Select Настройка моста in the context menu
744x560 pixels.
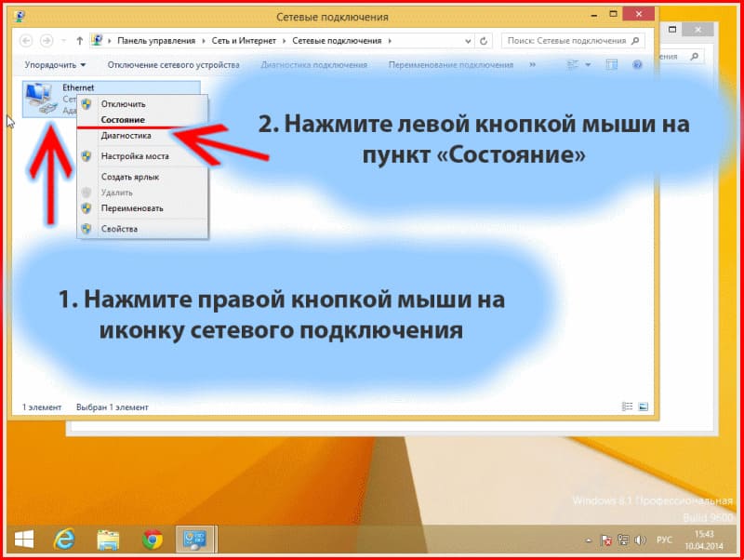(x=142, y=156)
